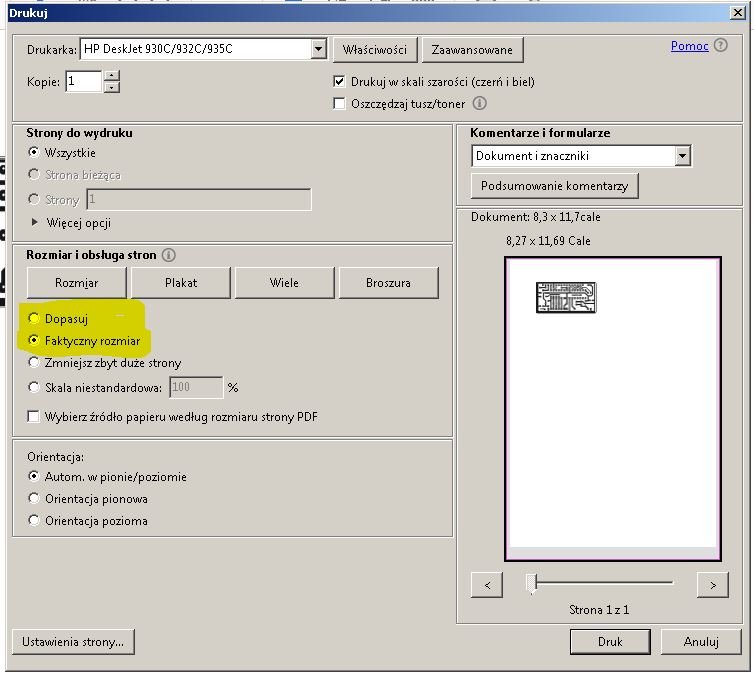The image size is (754, 679).
Task: Click the Druk button to print
Action: tap(610, 642)
